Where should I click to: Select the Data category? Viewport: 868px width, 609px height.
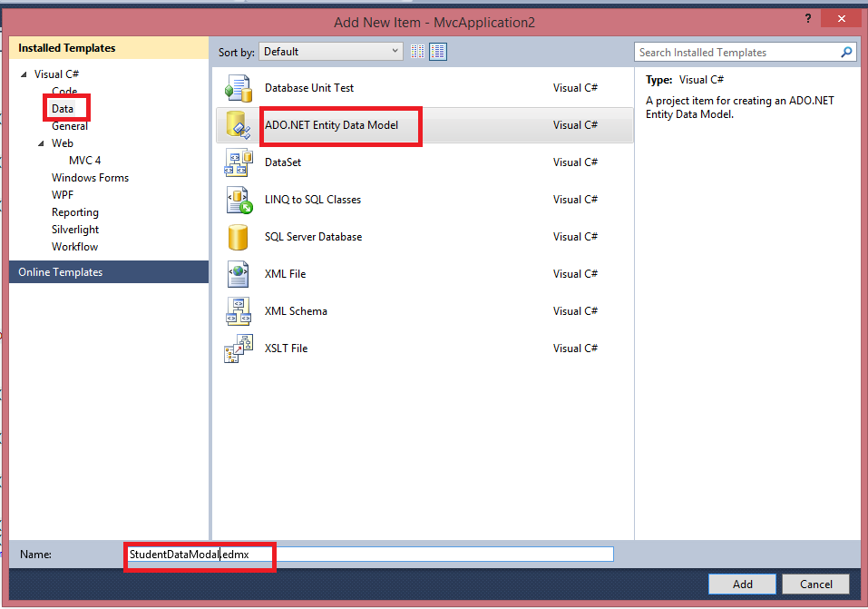pos(63,109)
